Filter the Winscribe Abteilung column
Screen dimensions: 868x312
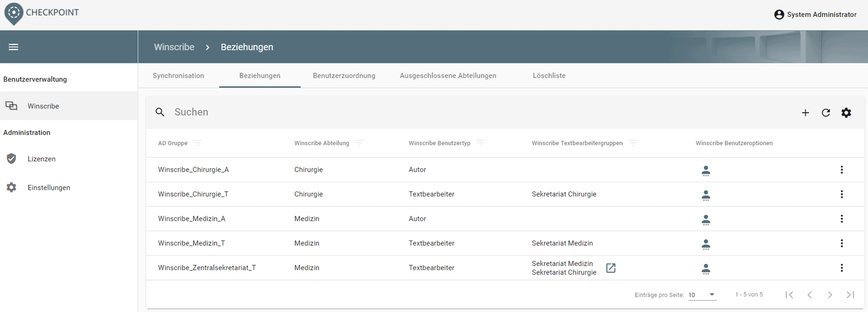(360, 143)
